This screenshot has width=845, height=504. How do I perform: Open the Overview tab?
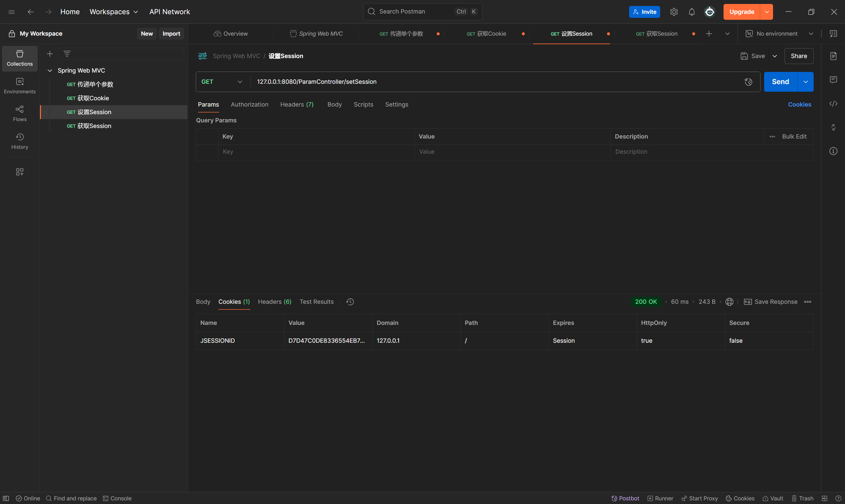pos(231,34)
